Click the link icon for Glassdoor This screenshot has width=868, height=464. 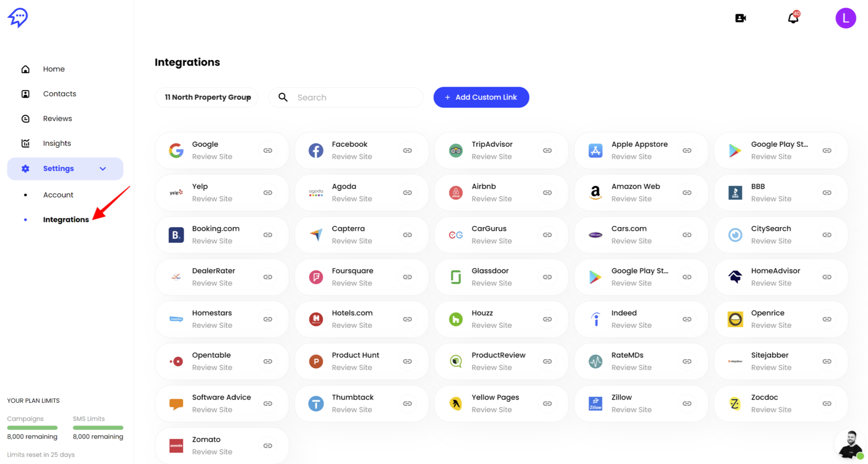coord(547,277)
